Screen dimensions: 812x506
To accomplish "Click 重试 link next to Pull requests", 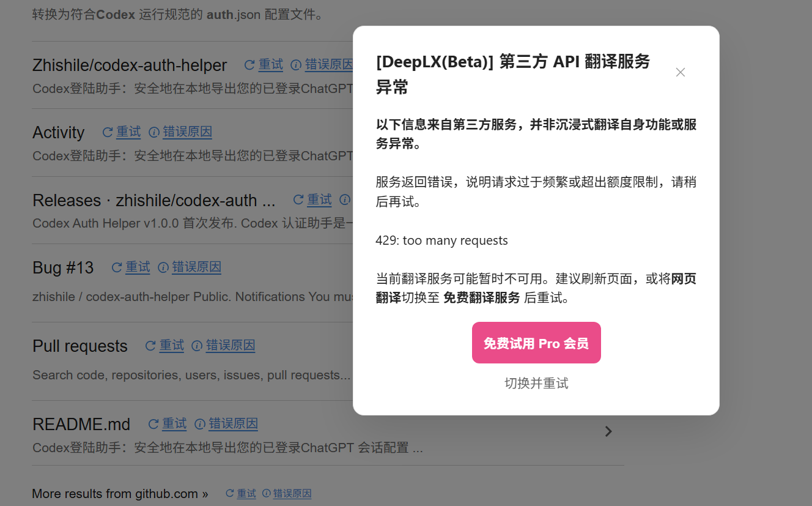I will tap(172, 346).
